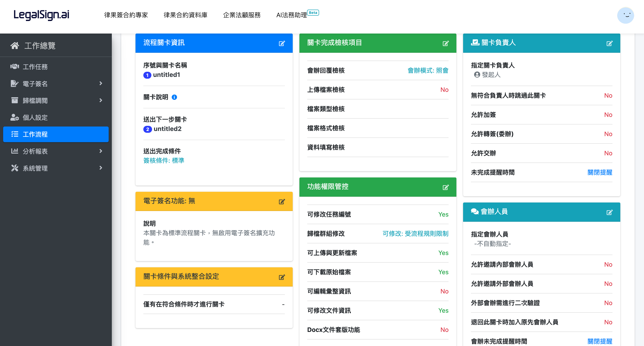The height and width of the screenshot is (346, 644).
Task: Open 企業法顧服務 in top navigation
Action: pos(242,15)
